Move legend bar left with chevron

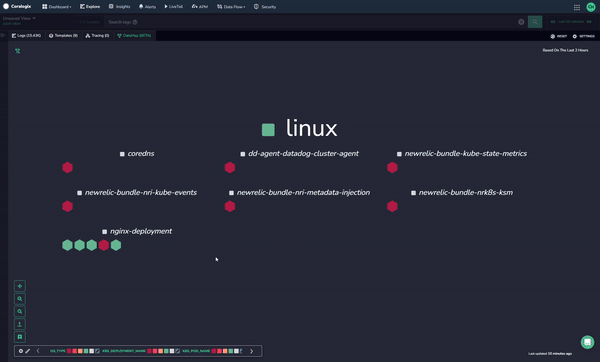(x=38, y=351)
